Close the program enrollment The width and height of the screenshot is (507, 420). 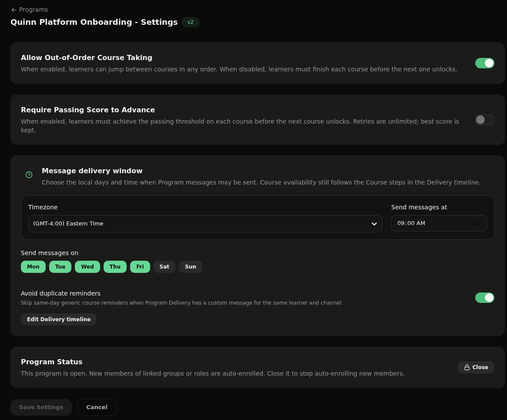(476, 367)
